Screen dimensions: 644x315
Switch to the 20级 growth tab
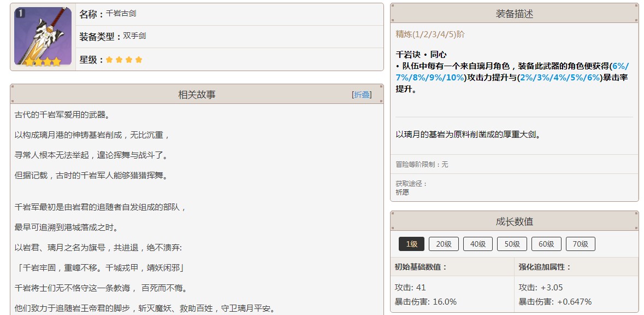coord(444,244)
